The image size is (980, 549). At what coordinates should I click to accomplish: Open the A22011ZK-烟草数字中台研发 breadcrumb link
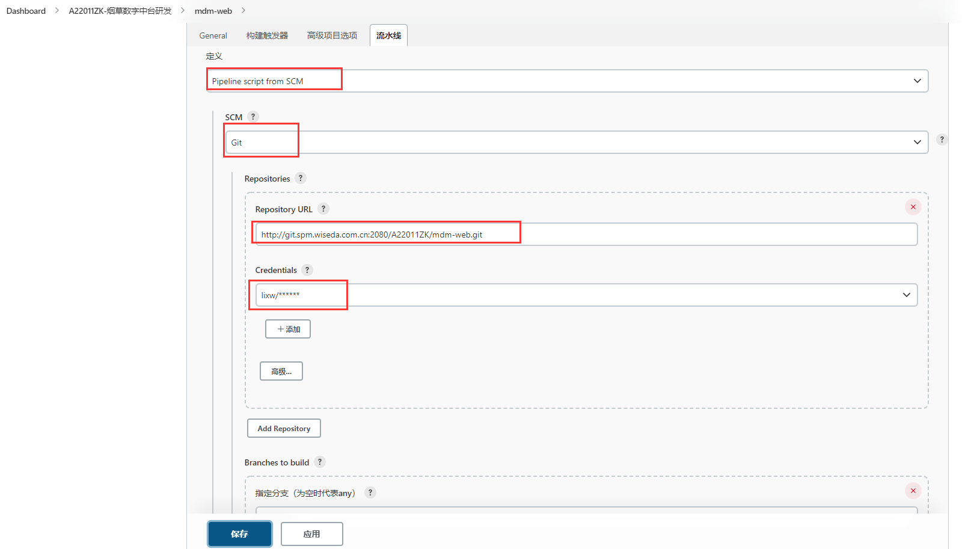pyautogui.click(x=120, y=11)
